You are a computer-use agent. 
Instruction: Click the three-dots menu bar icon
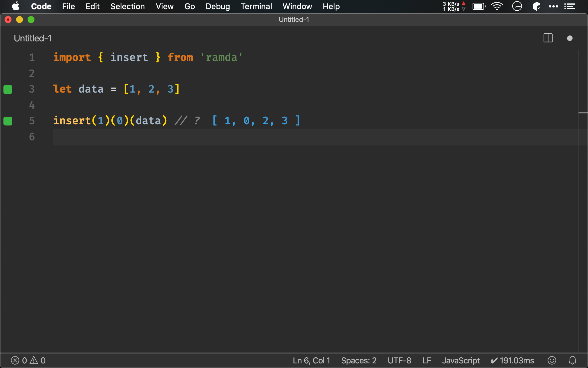(554, 6)
